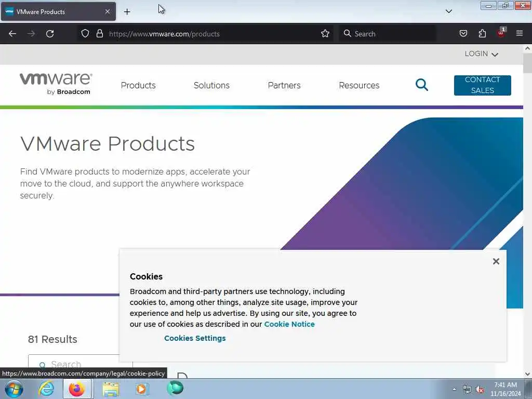This screenshot has width=532, height=399.
Task: Click the muted volume tray icon
Action: point(480,390)
